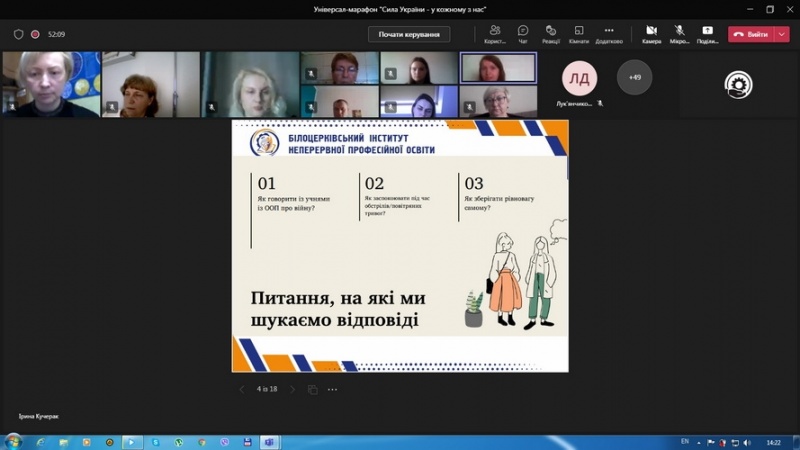
Task: Toggle the camera on
Action: [x=651, y=32]
